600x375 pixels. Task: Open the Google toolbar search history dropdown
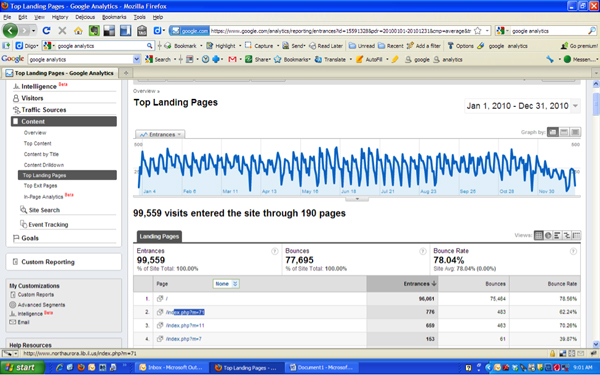click(x=137, y=59)
